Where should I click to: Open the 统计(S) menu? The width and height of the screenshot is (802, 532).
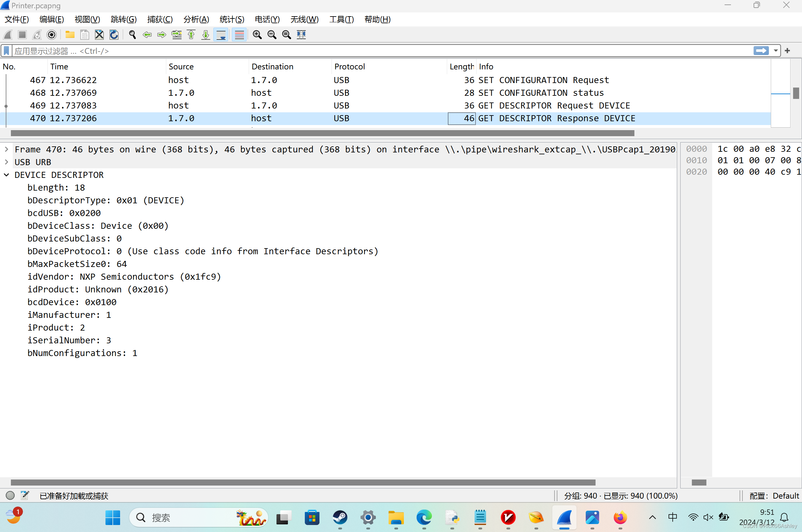[232, 20]
